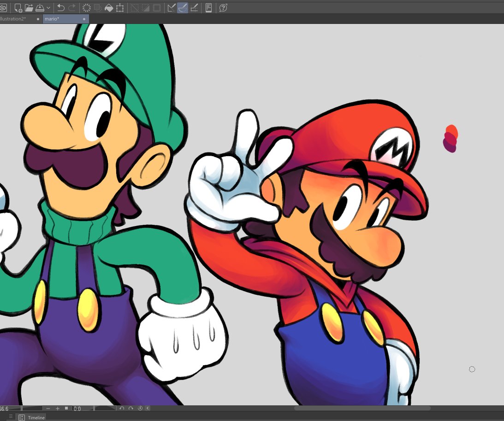The height and width of the screenshot is (421, 504).
Task: Undo the last brush stroke
Action: pyautogui.click(x=61, y=8)
